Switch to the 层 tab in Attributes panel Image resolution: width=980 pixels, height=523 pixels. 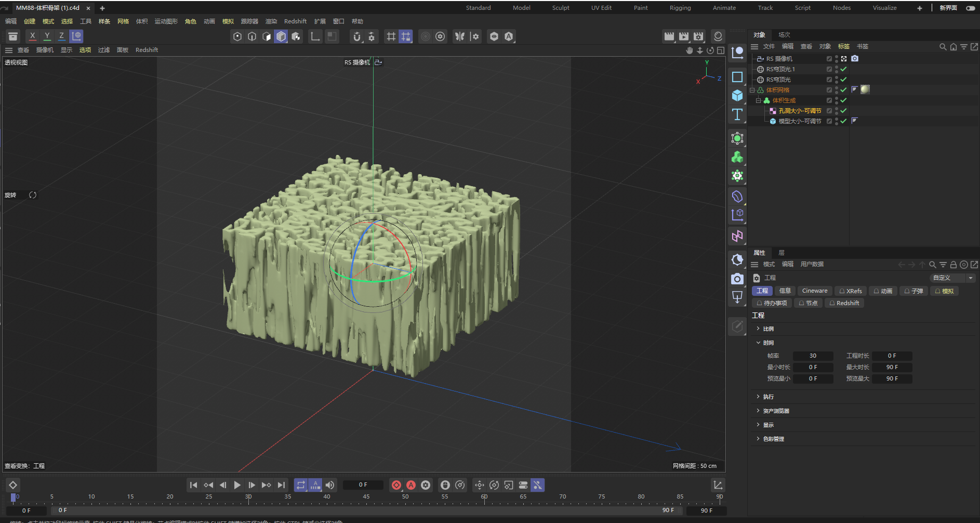[x=782, y=253]
